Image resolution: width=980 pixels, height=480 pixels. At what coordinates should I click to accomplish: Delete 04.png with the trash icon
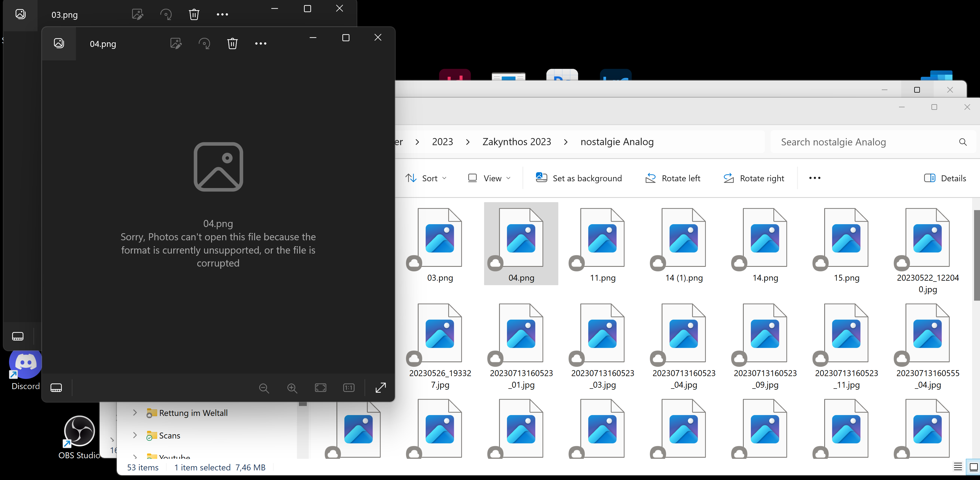point(233,43)
